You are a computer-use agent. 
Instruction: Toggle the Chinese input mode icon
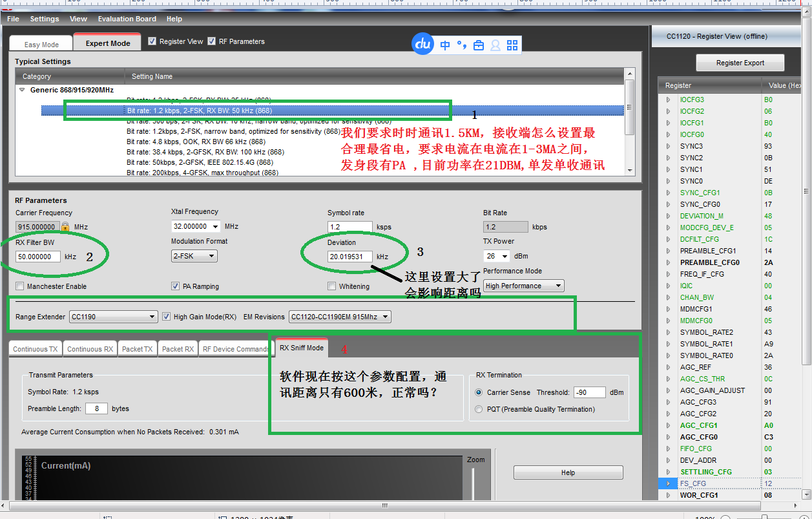click(x=445, y=45)
